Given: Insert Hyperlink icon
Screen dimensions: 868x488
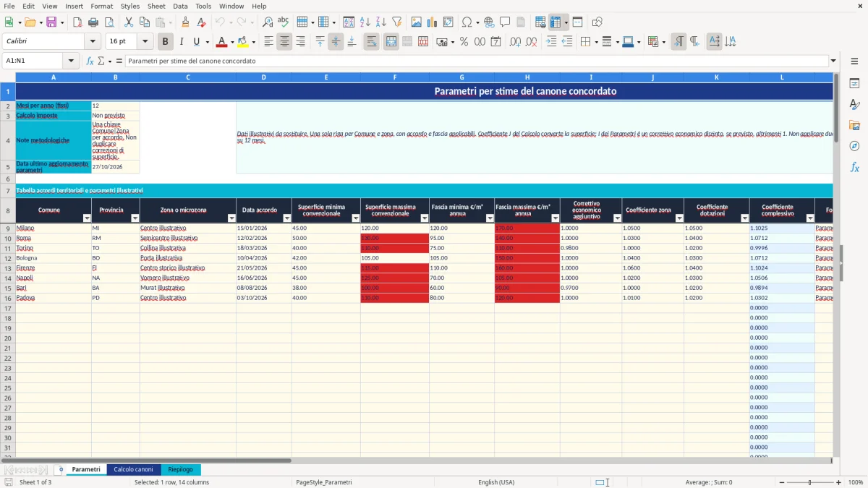Looking at the screenshot, I should pyautogui.click(x=489, y=22).
